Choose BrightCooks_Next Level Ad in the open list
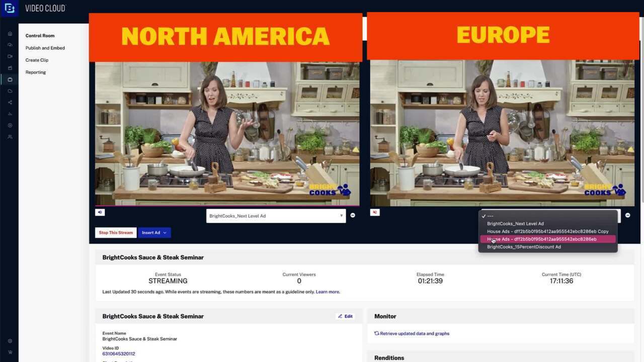The width and height of the screenshot is (644, 362). pos(548,224)
